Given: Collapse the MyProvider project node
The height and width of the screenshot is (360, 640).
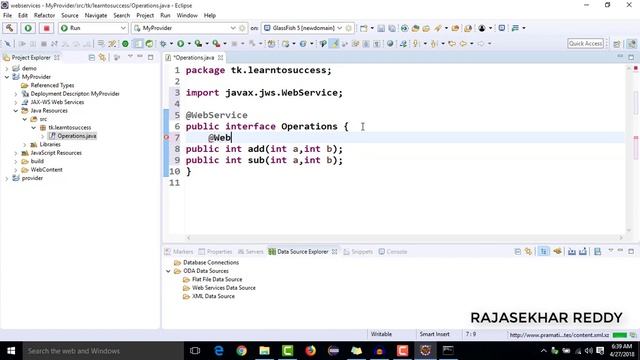Looking at the screenshot, I should point(7,77).
